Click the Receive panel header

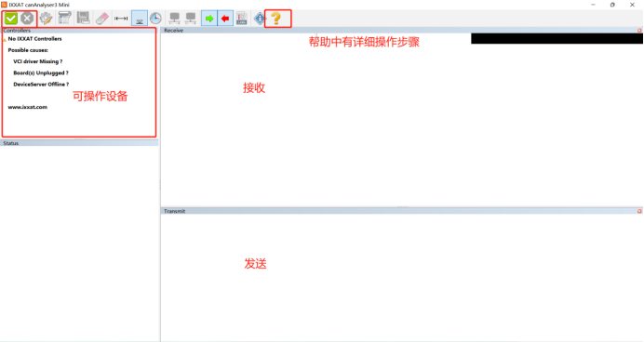[402, 31]
